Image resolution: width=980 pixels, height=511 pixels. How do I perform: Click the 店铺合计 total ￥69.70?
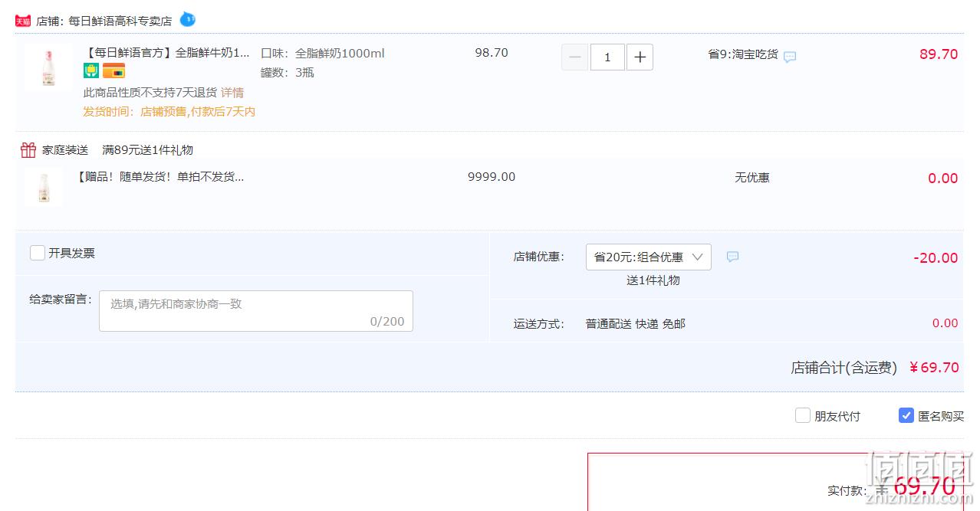click(934, 368)
